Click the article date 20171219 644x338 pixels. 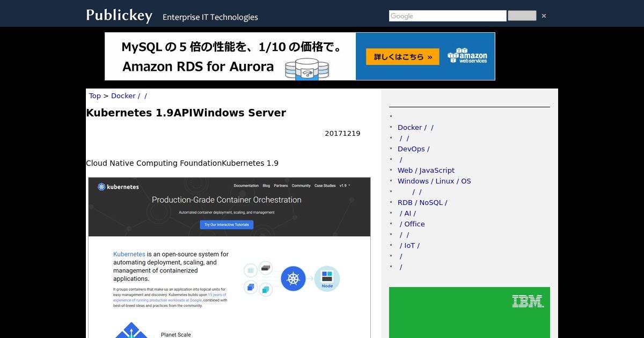(x=342, y=133)
